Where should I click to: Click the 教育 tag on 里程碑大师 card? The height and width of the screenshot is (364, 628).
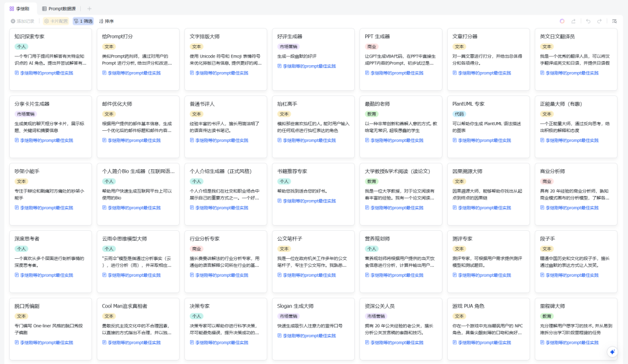click(547, 316)
